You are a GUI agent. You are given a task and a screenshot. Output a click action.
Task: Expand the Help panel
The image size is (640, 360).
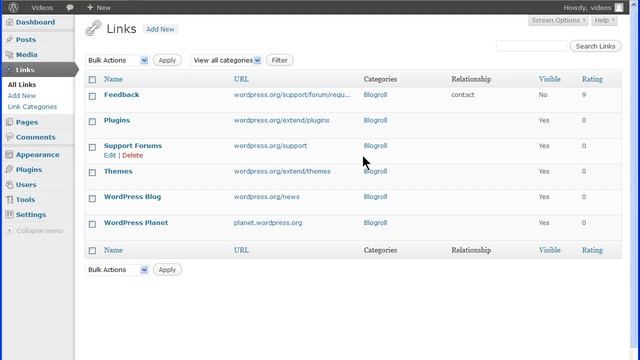(604, 20)
